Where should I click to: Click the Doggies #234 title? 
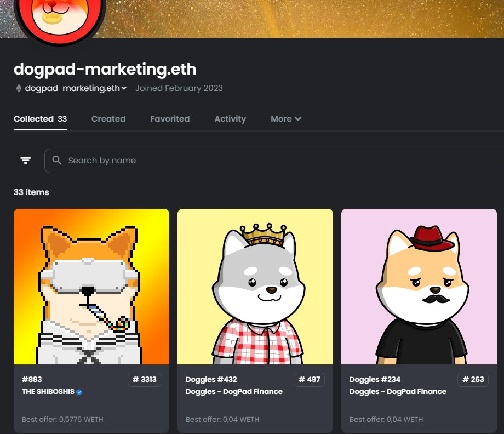click(x=375, y=379)
